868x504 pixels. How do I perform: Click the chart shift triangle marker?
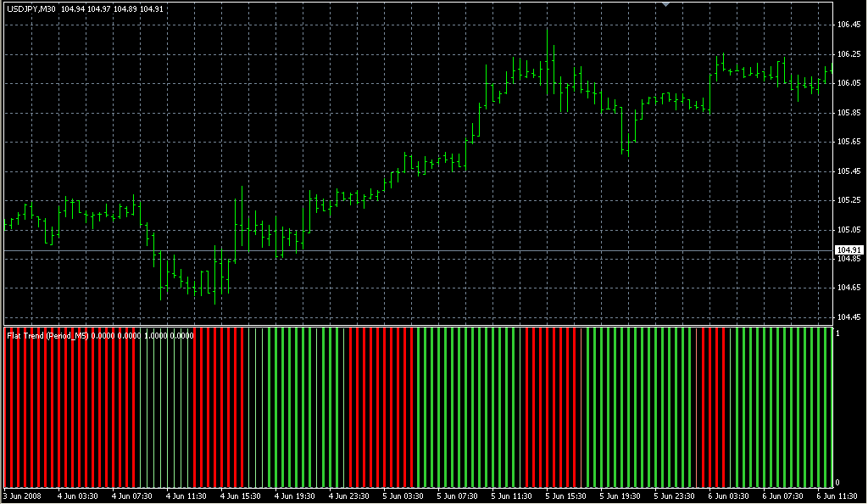(666, 4)
